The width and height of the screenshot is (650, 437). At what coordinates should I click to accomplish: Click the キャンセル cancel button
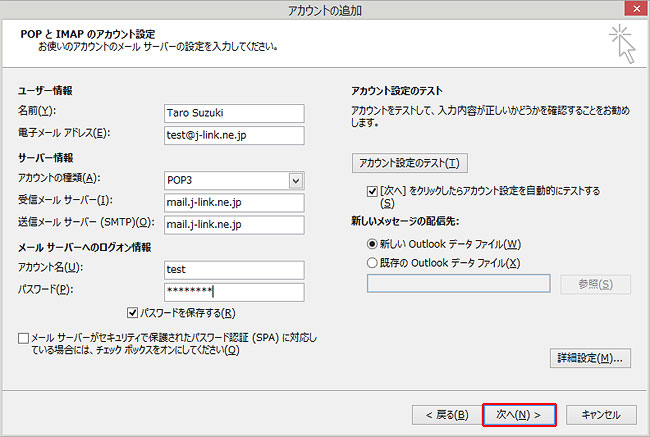[x=601, y=415]
